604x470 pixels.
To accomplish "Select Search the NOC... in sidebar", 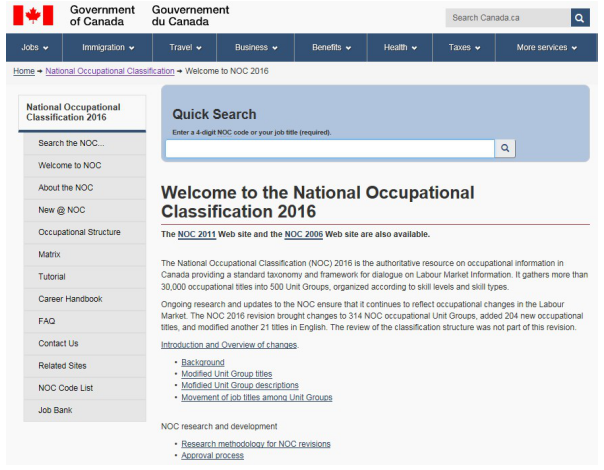I will (85, 143).
